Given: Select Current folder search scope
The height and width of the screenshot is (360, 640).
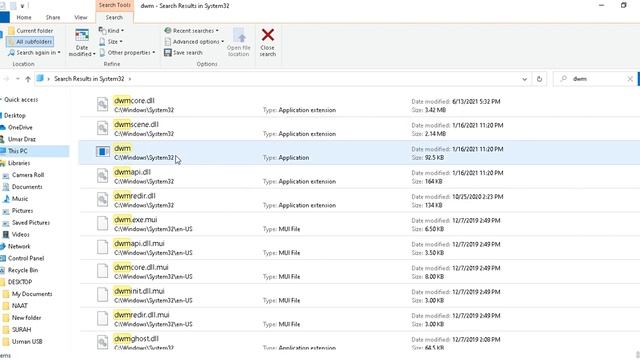Looking at the screenshot, I should pos(31,31).
